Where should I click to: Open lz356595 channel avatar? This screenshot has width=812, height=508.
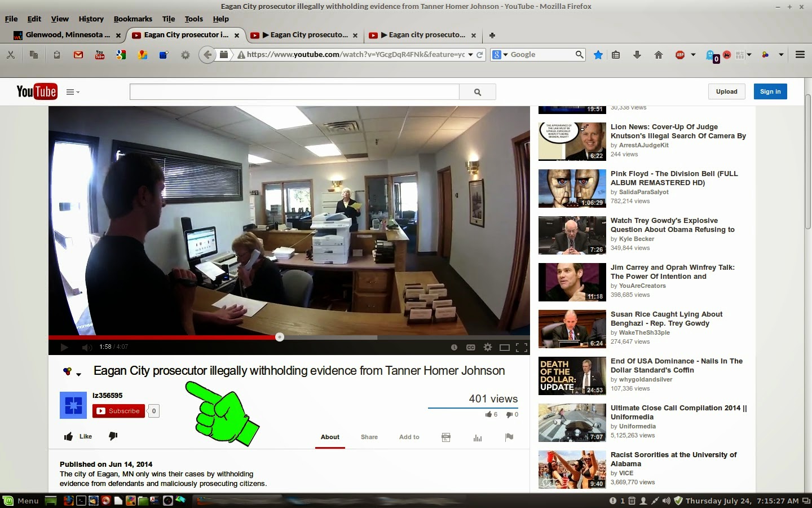(73, 405)
